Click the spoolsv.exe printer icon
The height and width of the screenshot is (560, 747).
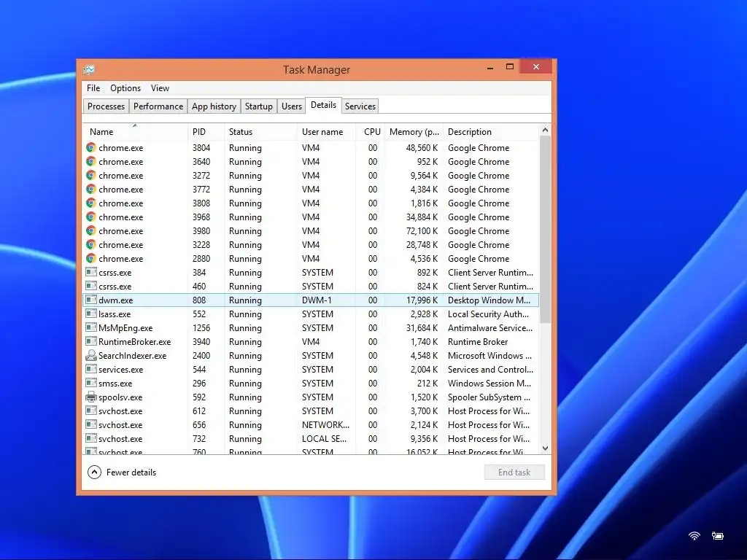pyautogui.click(x=91, y=397)
